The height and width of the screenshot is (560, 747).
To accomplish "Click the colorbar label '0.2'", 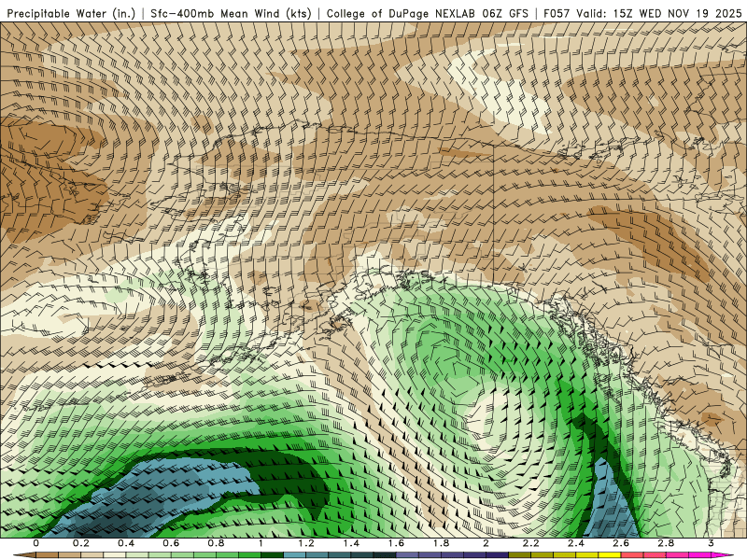I will point(81,543).
